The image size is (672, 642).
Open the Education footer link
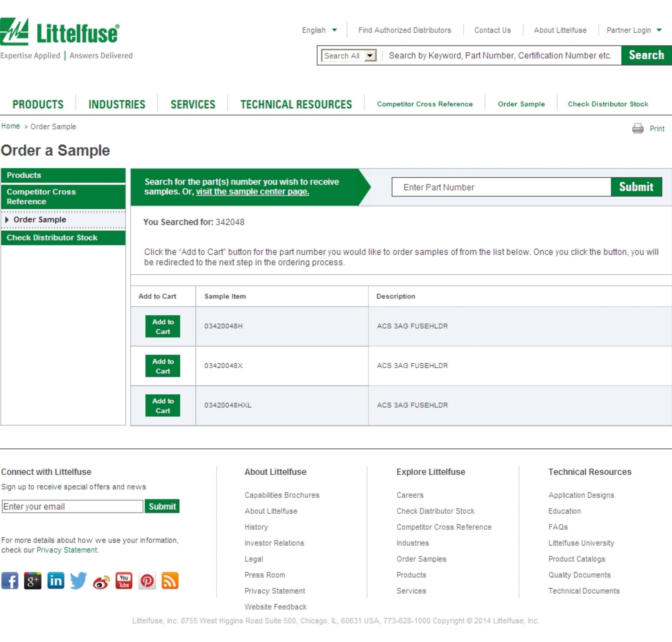tap(564, 511)
